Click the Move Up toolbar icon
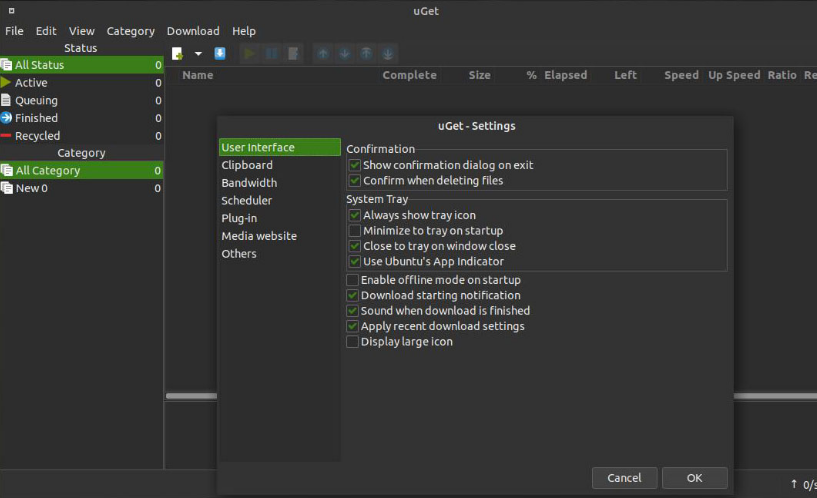This screenshot has height=498, width=817. 323,53
